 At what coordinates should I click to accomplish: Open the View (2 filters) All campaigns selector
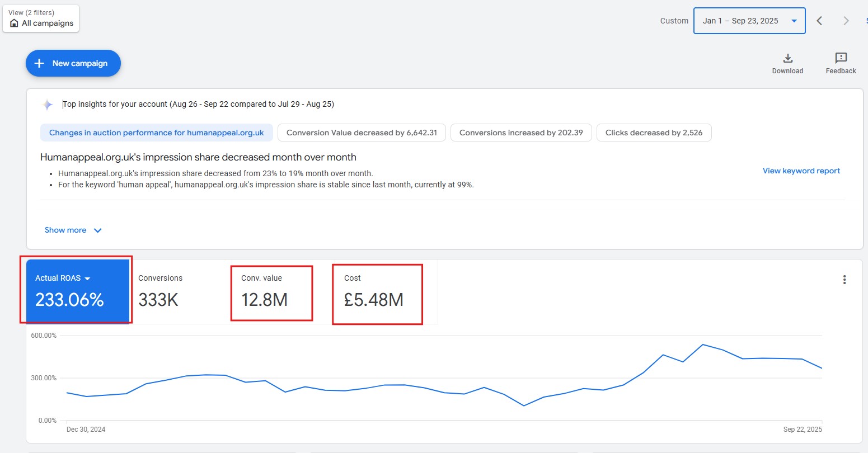(41, 18)
